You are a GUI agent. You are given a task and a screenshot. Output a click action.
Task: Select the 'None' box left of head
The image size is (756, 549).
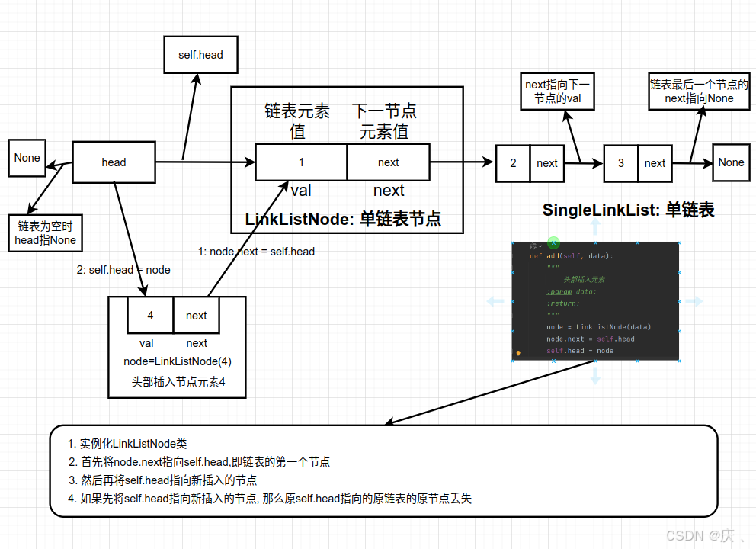click(x=27, y=159)
